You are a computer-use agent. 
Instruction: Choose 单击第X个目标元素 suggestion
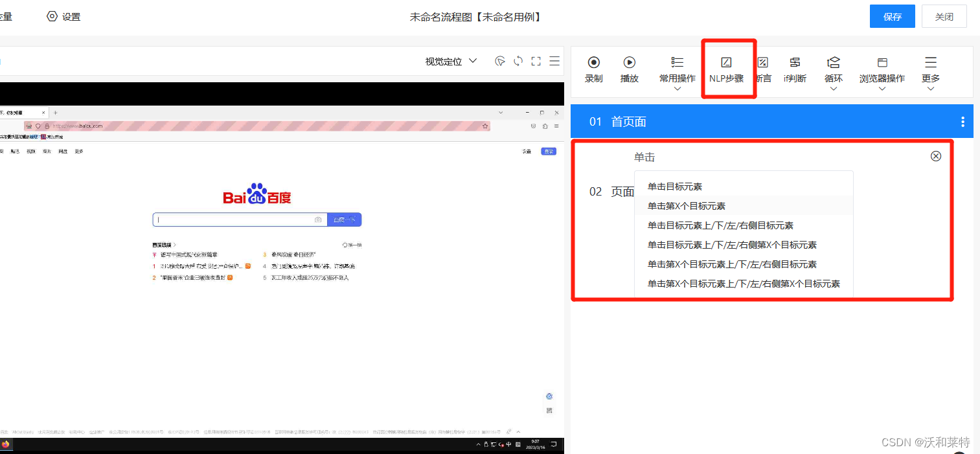click(744, 206)
